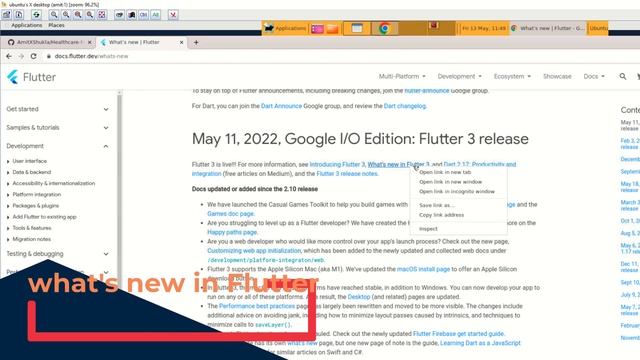
Task: Open the Development dropdown in top navbar
Action: [x=460, y=76]
